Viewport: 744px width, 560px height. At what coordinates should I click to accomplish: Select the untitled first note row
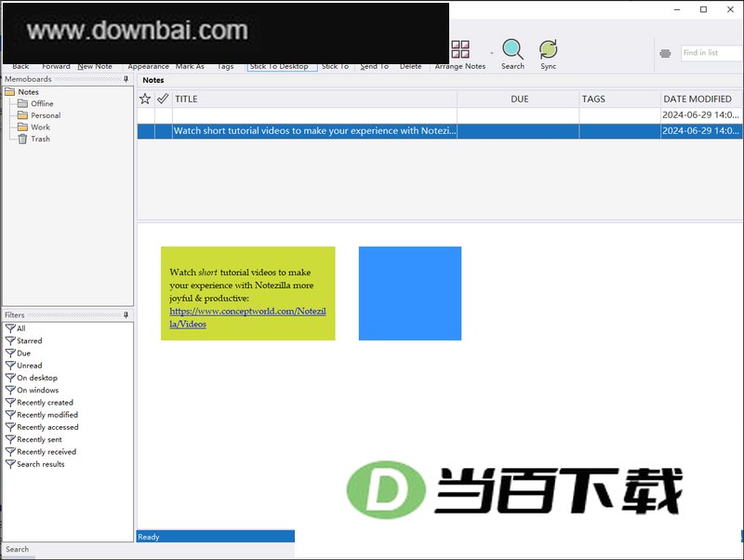point(440,114)
